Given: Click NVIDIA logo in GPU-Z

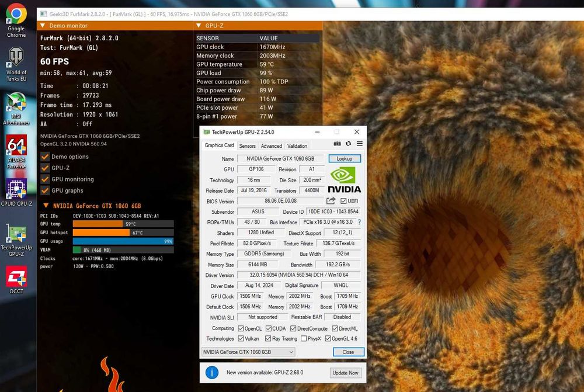Looking at the screenshot, I should (344, 180).
